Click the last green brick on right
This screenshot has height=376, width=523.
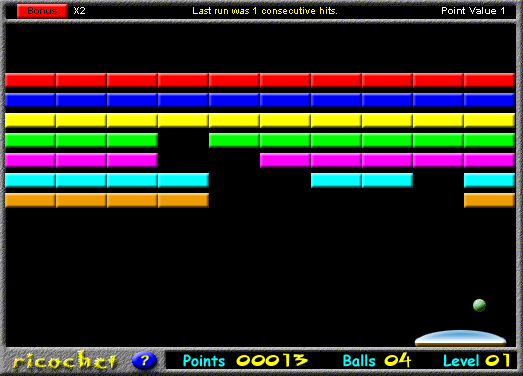tap(489, 140)
